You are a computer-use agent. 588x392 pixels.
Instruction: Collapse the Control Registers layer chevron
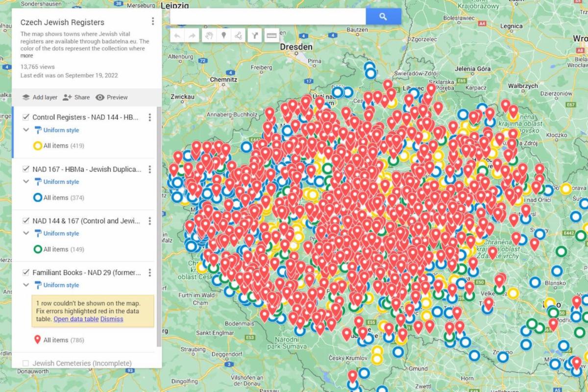pyautogui.click(x=26, y=130)
